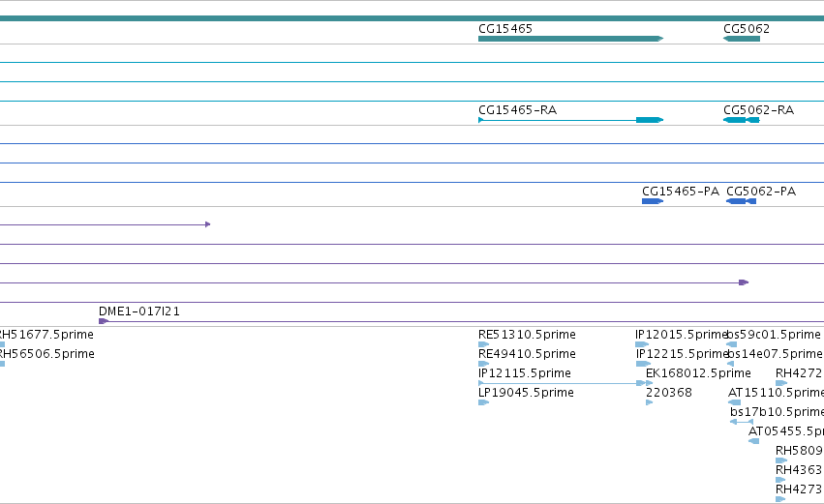824x504 pixels.
Task: Select the RE51310.5prime EST label
Action: coord(527,335)
